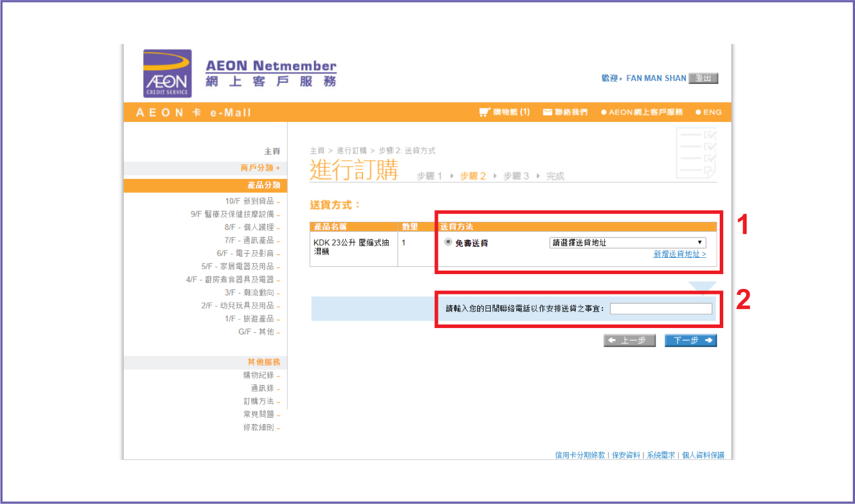Screen dimensions: 855x504
Task: Click the AEON Netmember 網上客戶服務 title
Action: click(x=271, y=74)
